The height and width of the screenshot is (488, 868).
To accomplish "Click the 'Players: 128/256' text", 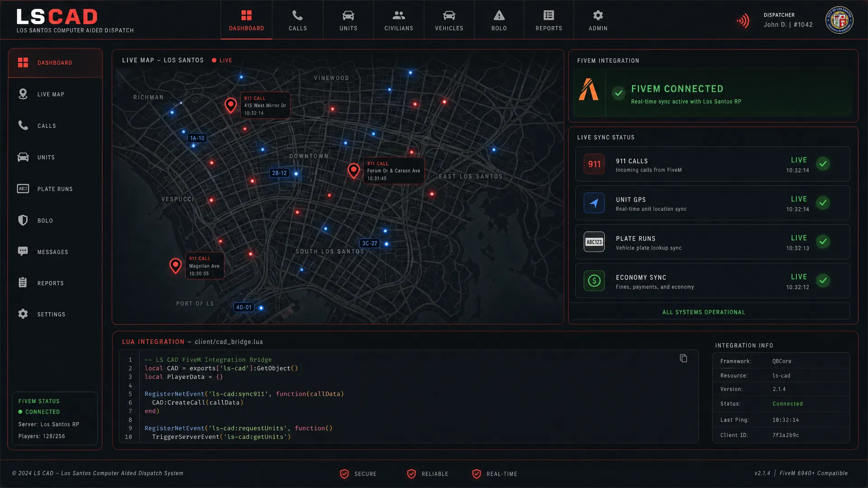I will (42, 436).
